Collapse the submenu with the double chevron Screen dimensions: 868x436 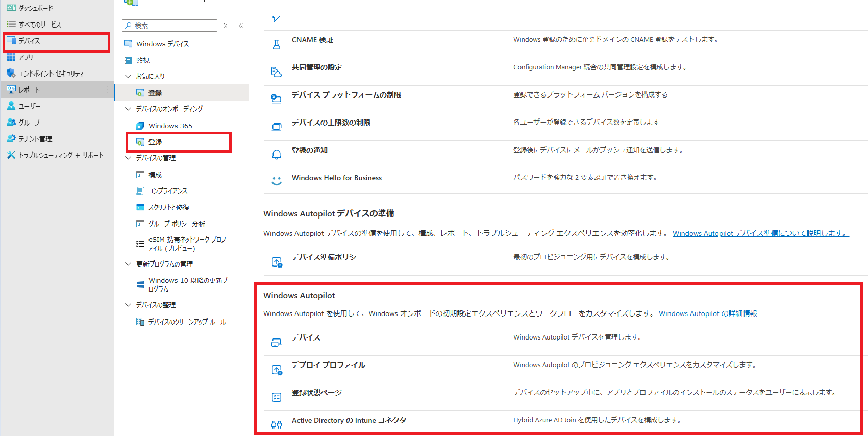[x=241, y=26]
